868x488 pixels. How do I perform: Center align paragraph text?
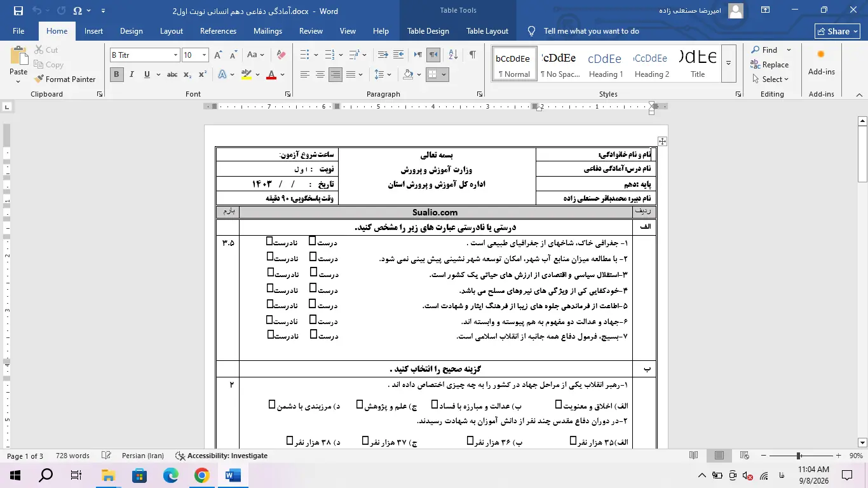click(x=320, y=74)
